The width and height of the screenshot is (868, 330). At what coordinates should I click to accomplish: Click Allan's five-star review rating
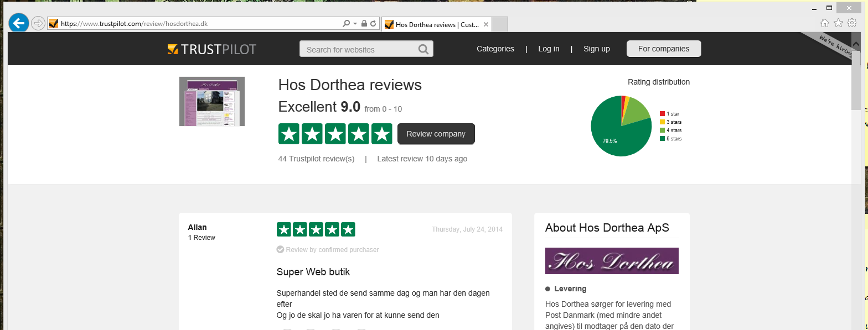point(316,229)
